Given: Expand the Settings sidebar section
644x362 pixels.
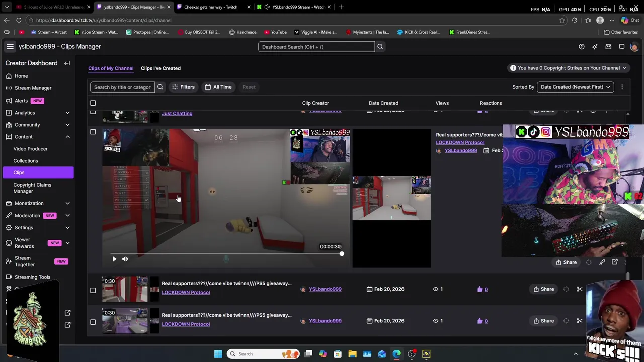Looking at the screenshot, I should tap(67, 228).
